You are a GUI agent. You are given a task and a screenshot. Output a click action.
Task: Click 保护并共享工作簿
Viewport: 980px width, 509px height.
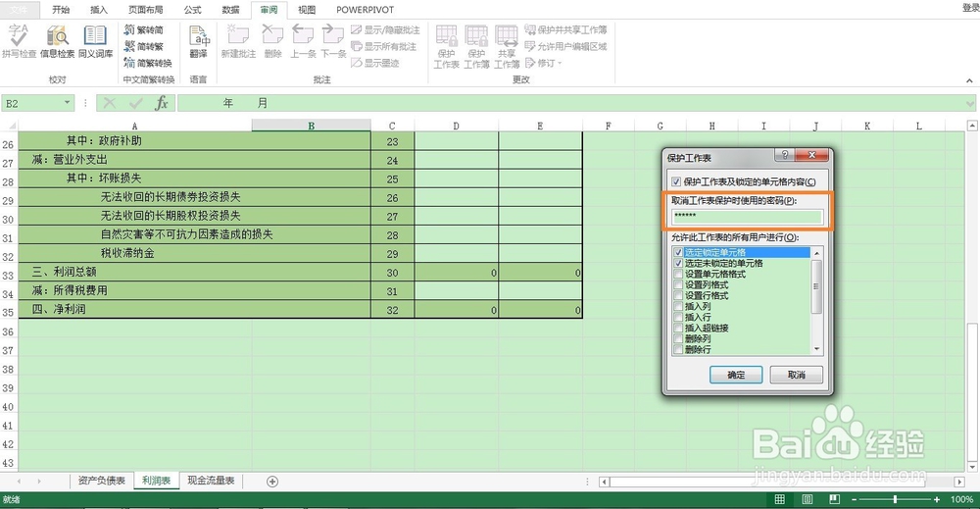pyautogui.click(x=565, y=30)
